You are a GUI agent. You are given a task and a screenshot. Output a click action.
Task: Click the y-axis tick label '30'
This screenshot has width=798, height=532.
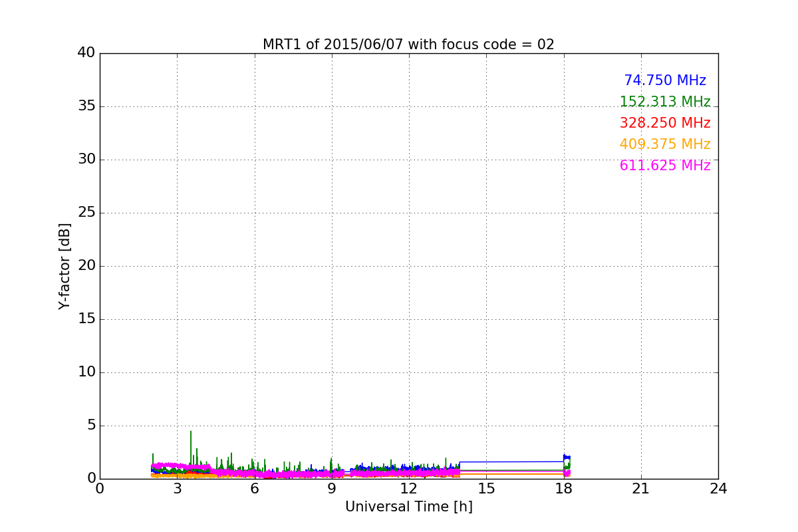point(86,160)
